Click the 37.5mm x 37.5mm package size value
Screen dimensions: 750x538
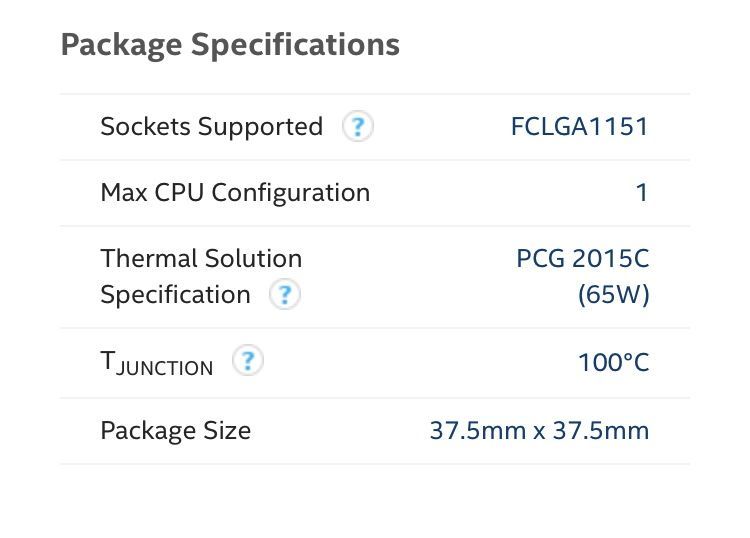point(539,431)
